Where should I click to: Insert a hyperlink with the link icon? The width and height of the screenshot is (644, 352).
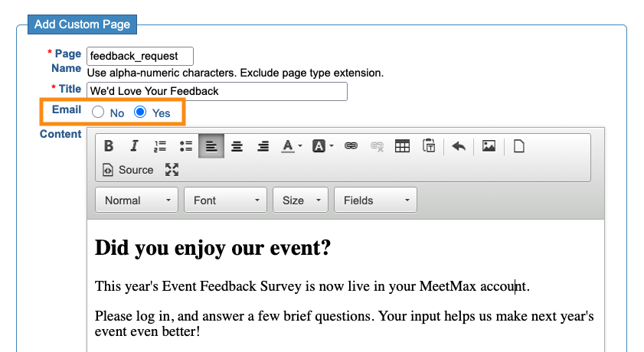pos(351,146)
